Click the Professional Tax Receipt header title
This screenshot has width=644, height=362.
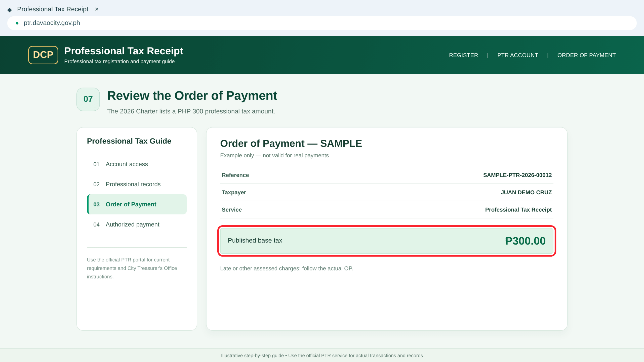click(x=124, y=51)
